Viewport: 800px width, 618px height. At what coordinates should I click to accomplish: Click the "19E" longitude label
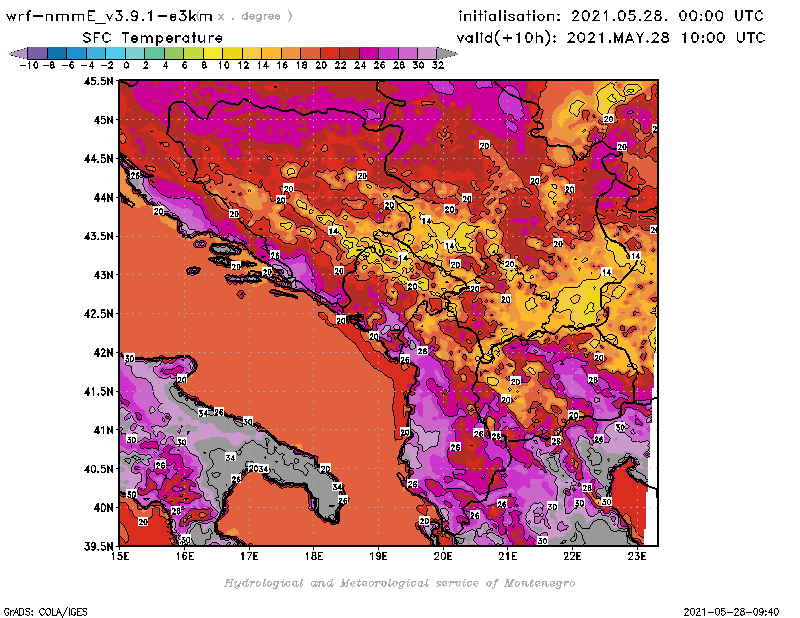(378, 556)
